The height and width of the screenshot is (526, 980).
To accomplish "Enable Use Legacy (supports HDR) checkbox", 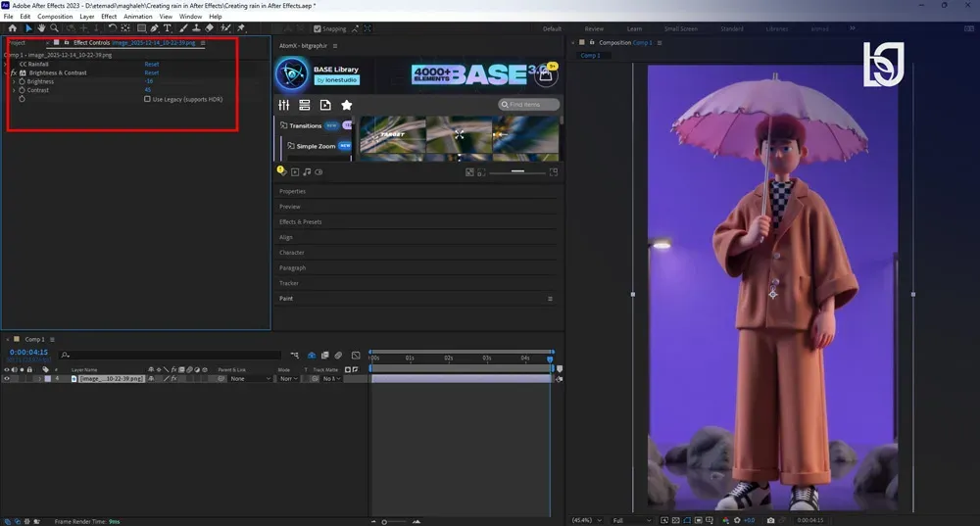I will coord(148,99).
